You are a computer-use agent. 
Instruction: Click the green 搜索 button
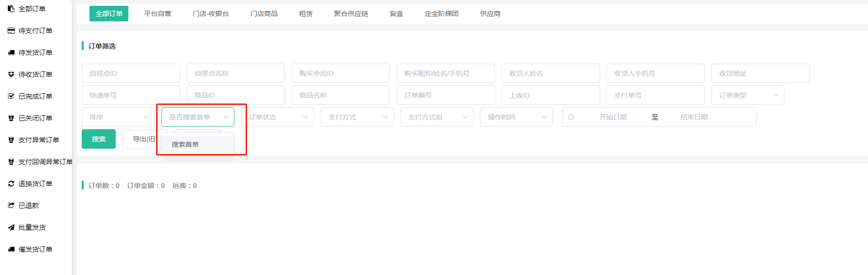(x=99, y=139)
